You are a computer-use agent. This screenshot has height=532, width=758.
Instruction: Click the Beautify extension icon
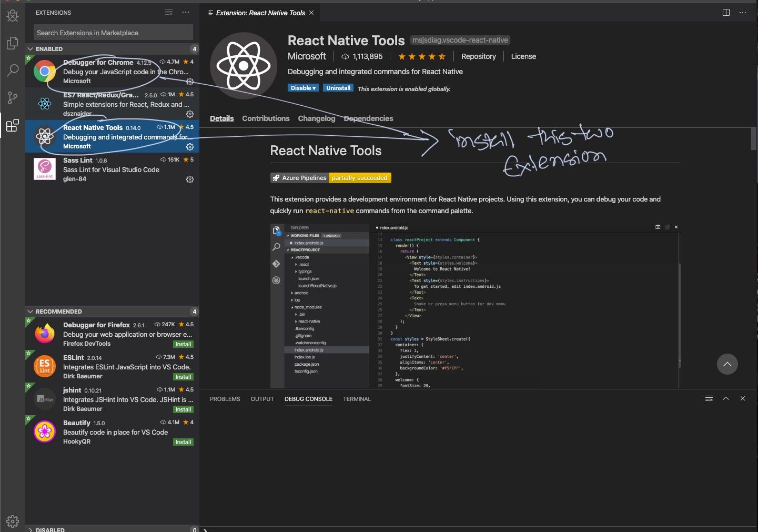[x=45, y=431]
